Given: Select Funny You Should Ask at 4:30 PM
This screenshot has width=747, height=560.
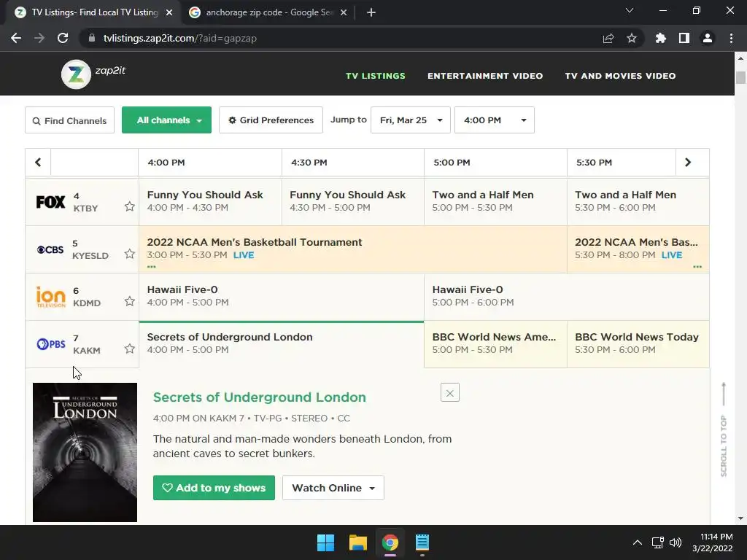Looking at the screenshot, I should pos(353,201).
